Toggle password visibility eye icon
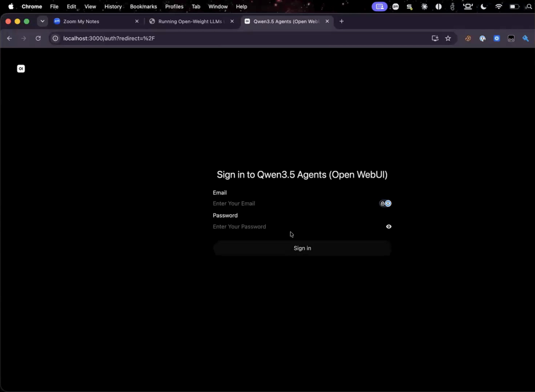The height and width of the screenshot is (392, 535). 389,227
